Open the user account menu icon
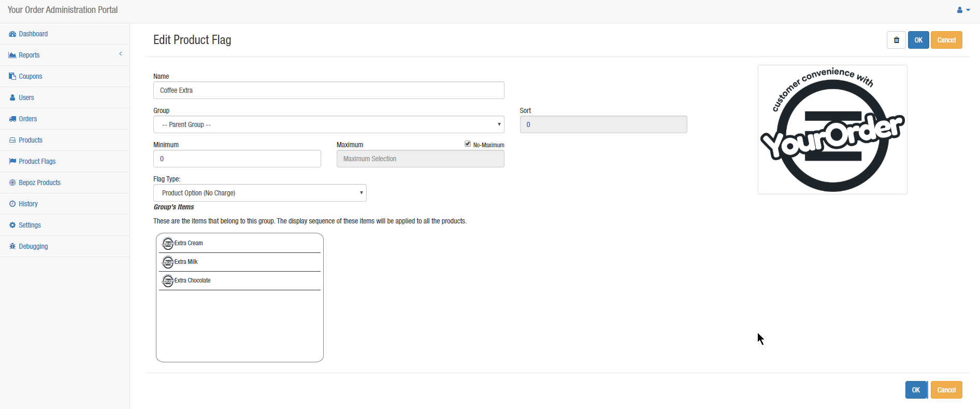This screenshot has height=409, width=980. click(963, 10)
